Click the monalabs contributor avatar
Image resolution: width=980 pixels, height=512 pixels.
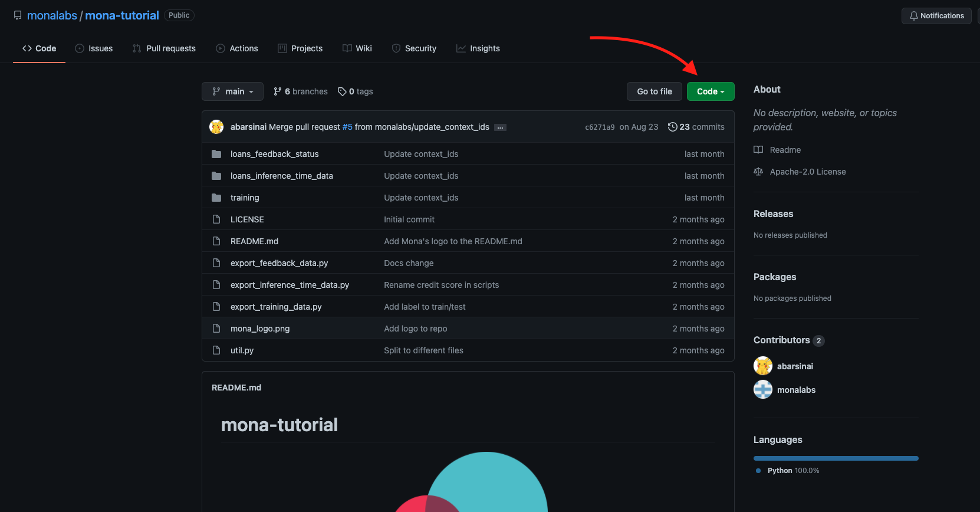pos(763,389)
